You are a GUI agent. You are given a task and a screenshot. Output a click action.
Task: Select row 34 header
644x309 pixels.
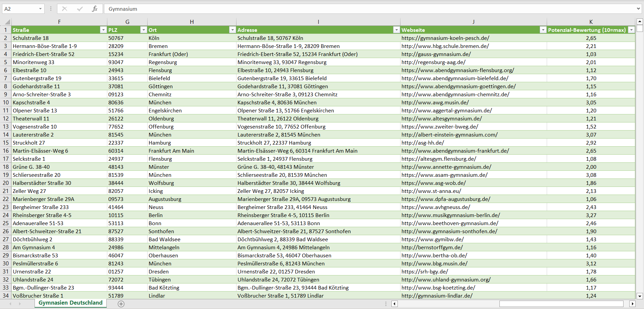pyautogui.click(x=6, y=296)
